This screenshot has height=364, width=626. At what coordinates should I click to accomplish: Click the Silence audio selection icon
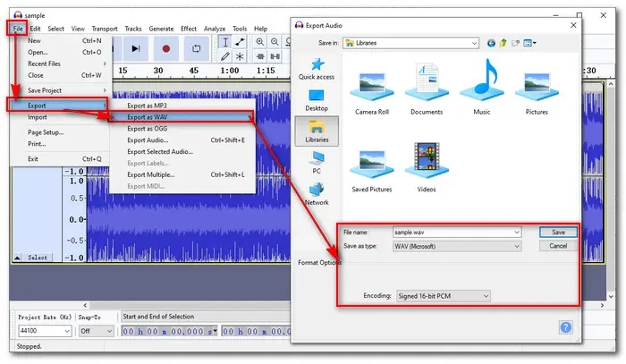275,56
